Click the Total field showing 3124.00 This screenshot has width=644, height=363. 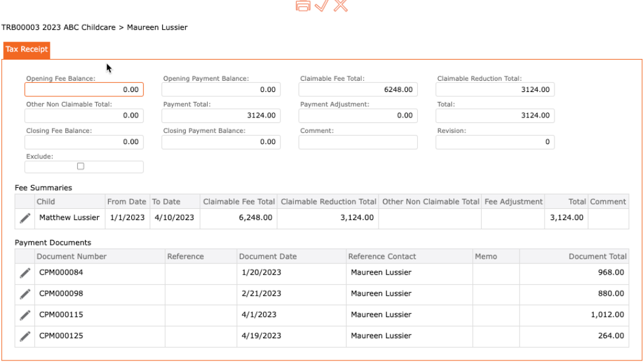pos(495,116)
